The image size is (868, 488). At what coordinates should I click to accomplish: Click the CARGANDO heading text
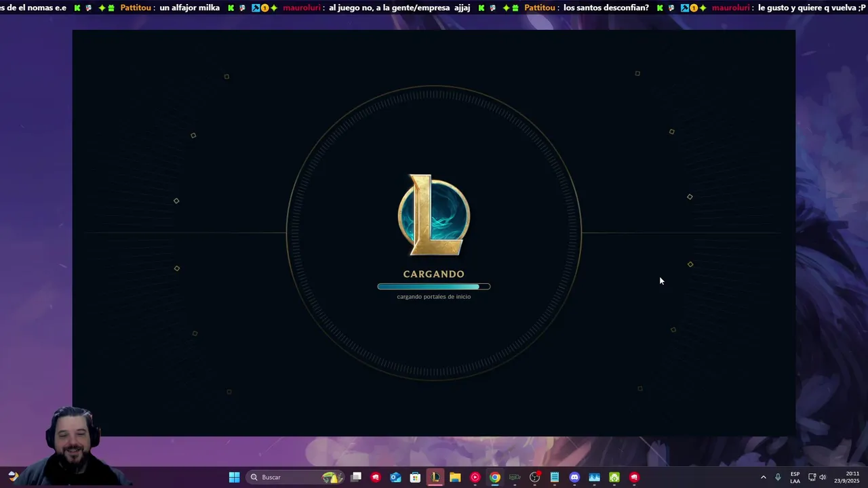434,274
